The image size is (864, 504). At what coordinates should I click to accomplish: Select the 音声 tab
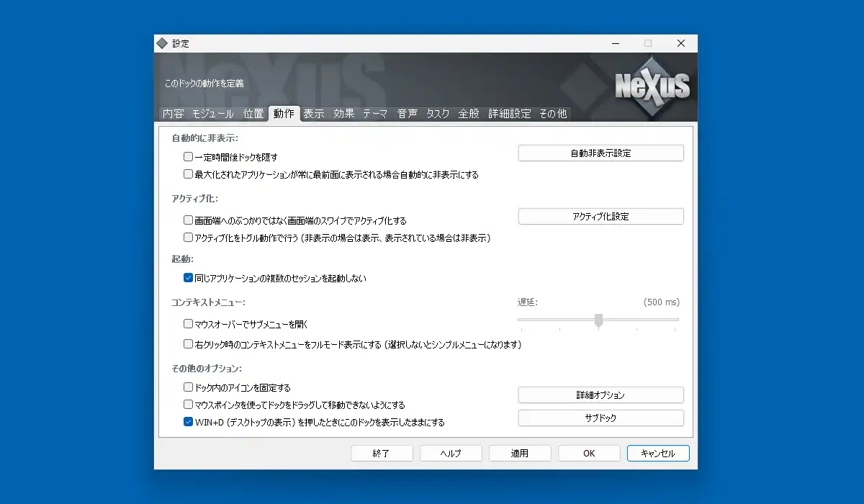pyautogui.click(x=408, y=114)
